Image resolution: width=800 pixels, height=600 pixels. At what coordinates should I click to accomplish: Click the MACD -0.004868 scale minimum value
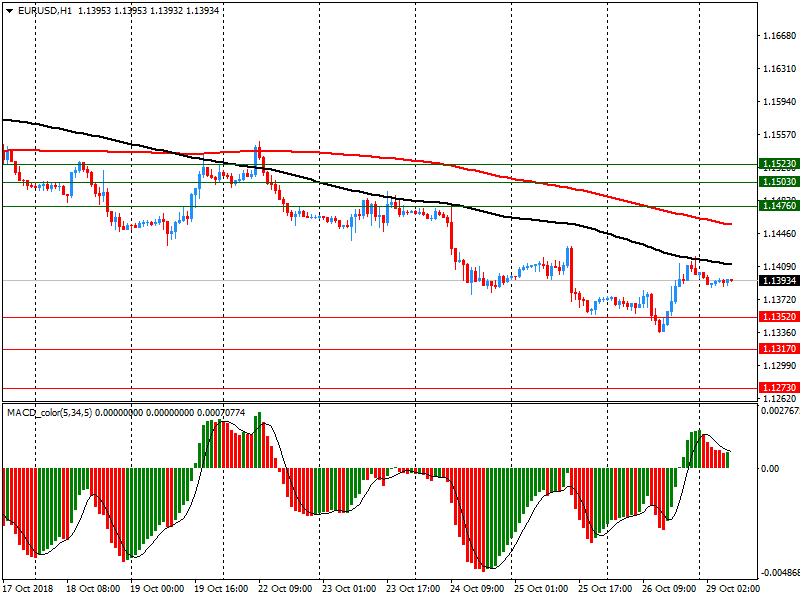click(780, 573)
